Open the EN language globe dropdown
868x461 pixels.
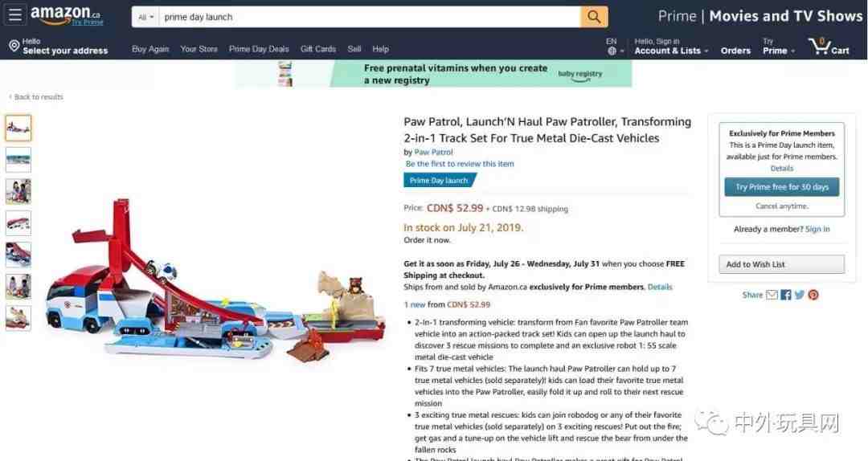[615, 47]
